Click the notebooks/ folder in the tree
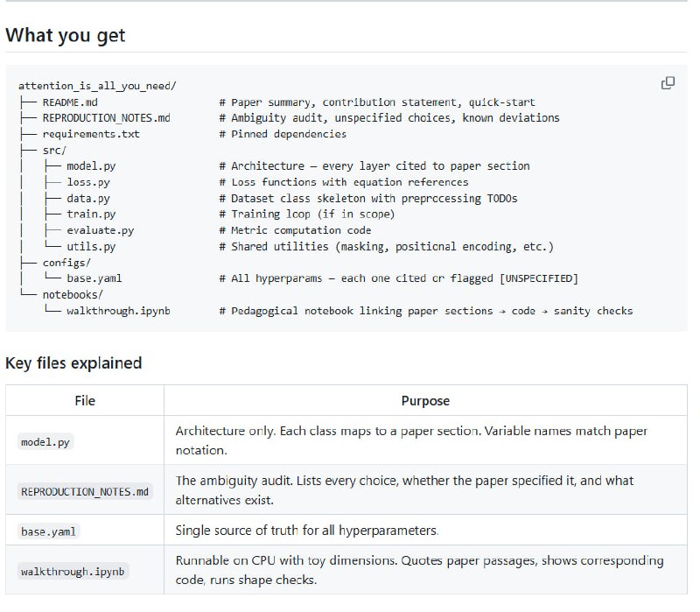Image resolution: width=700 pixels, height=612 pixels. (73, 295)
